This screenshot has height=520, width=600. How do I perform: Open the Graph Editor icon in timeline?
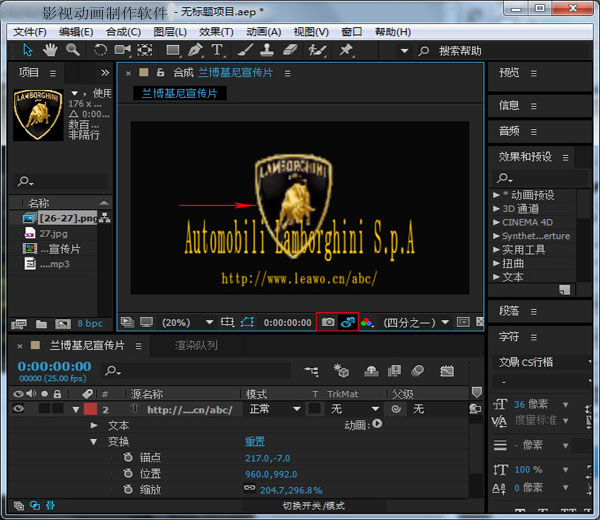pyautogui.click(x=447, y=371)
